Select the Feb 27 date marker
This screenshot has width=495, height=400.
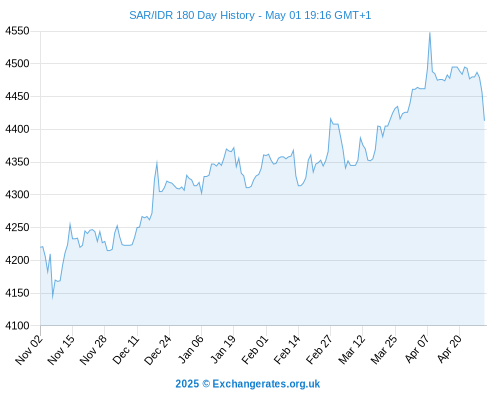(x=320, y=349)
